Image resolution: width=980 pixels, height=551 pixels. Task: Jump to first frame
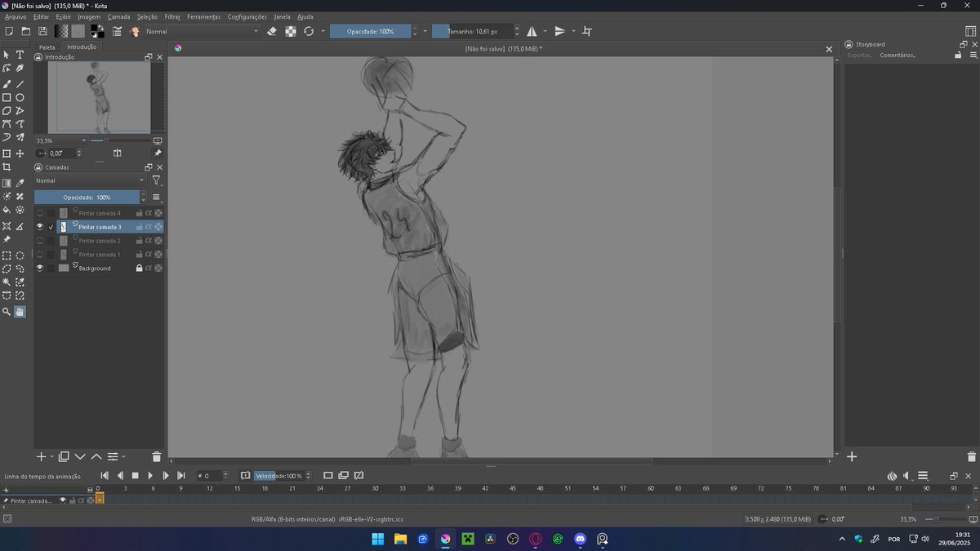point(105,475)
